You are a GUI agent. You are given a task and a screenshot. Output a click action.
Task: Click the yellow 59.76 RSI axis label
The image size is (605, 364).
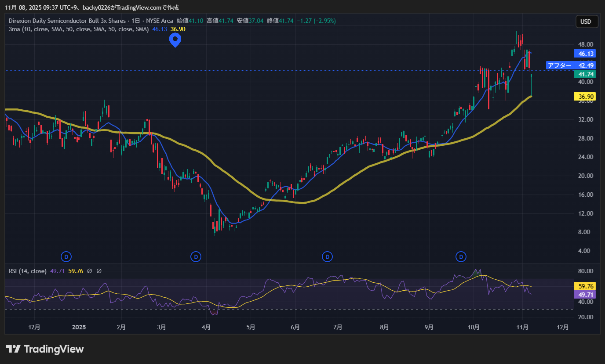click(586, 286)
